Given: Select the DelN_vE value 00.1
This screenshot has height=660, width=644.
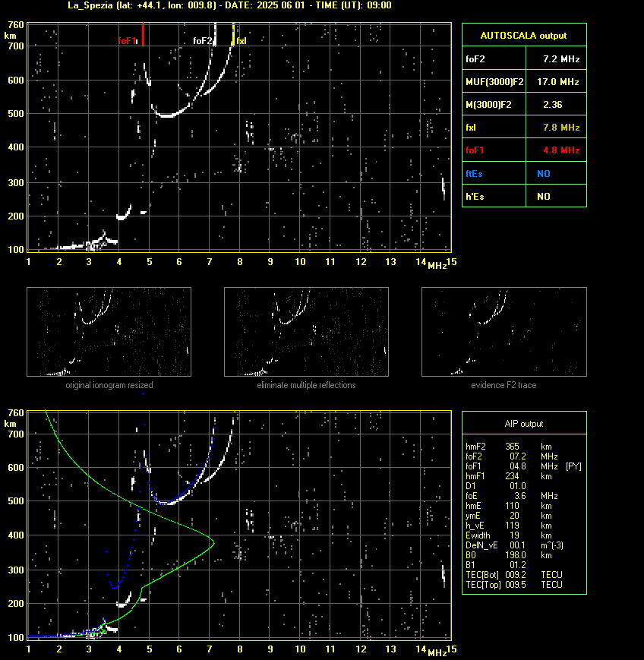Looking at the screenshot, I should point(518,545).
